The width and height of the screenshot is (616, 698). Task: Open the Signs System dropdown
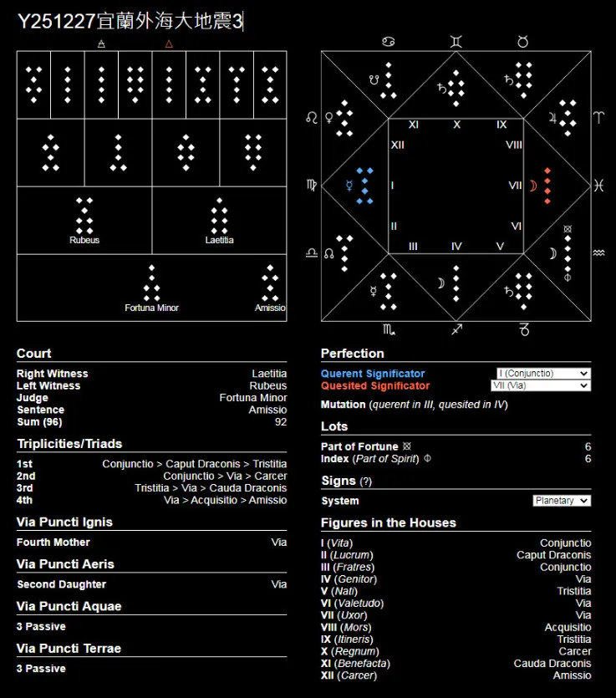[x=562, y=501]
